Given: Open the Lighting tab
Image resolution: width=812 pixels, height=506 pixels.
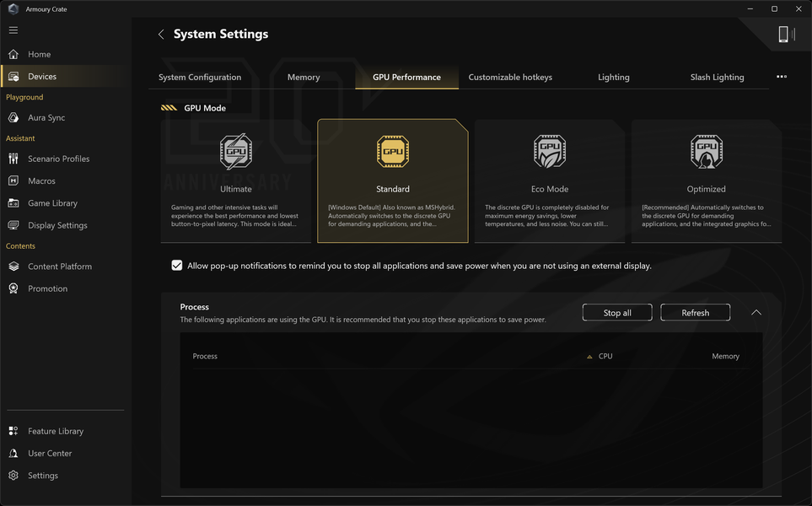Looking at the screenshot, I should tap(614, 78).
